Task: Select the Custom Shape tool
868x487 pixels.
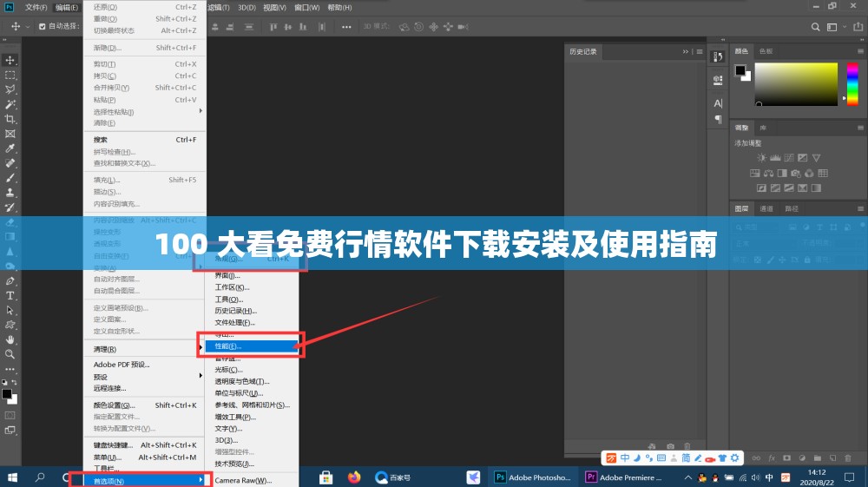Action: coord(10,325)
